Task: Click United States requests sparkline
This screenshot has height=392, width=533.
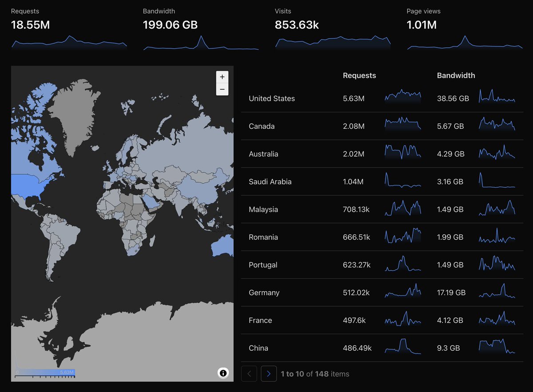Action: (x=403, y=97)
